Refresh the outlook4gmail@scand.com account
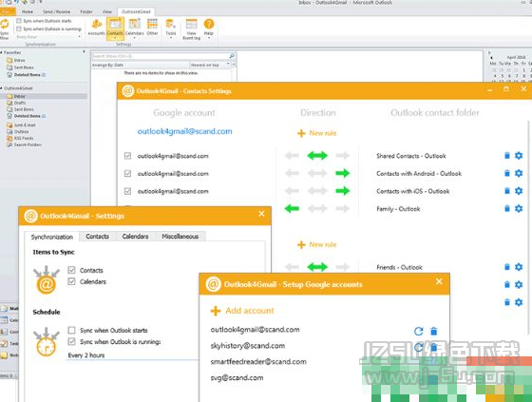This screenshot has height=402, width=532. click(419, 331)
